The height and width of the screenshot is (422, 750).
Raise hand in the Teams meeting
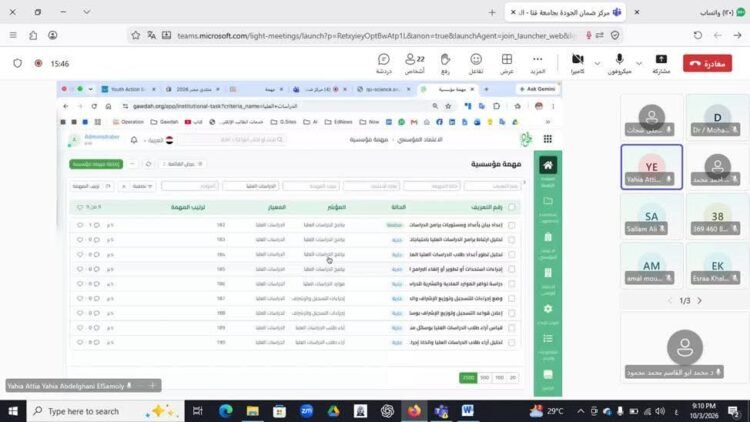pos(445,64)
